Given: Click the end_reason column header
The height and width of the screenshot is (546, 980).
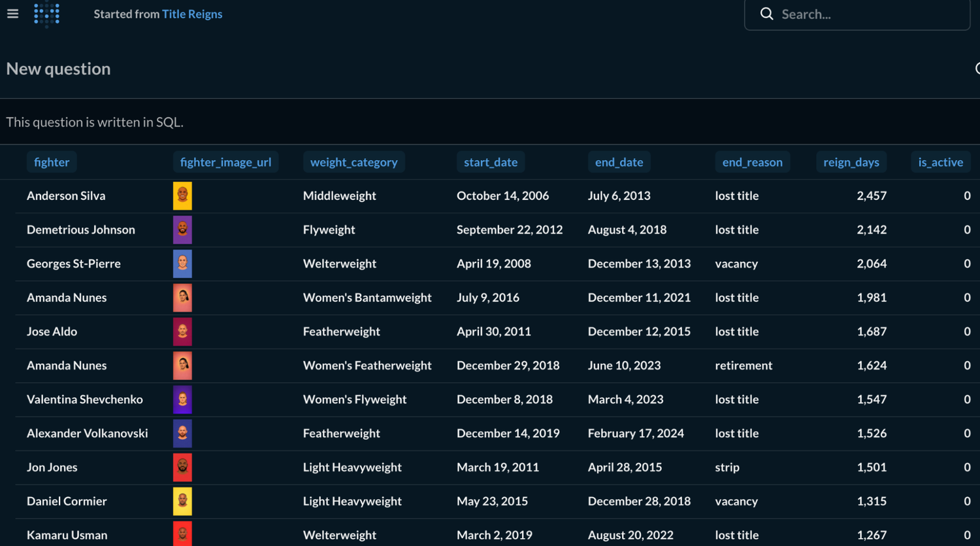Looking at the screenshot, I should [x=752, y=162].
